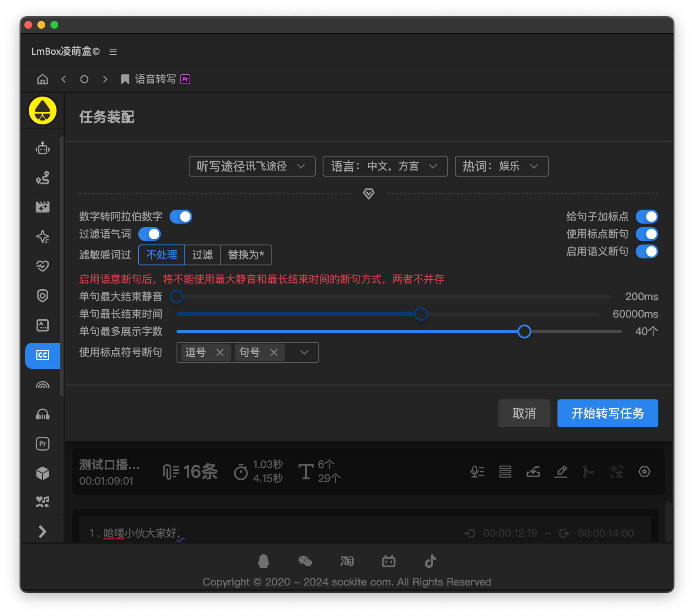Open the TikTok link in footer
This screenshot has width=694, height=616.
430,561
